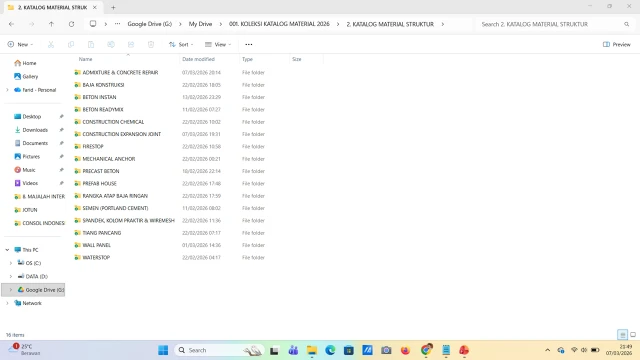Click the Copy icon in toolbar

[x=71, y=44]
